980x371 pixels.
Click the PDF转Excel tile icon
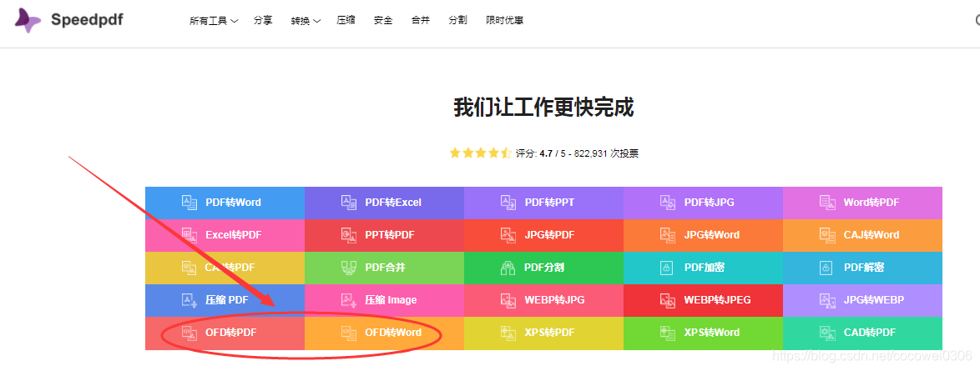pyautogui.click(x=349, y=203)
